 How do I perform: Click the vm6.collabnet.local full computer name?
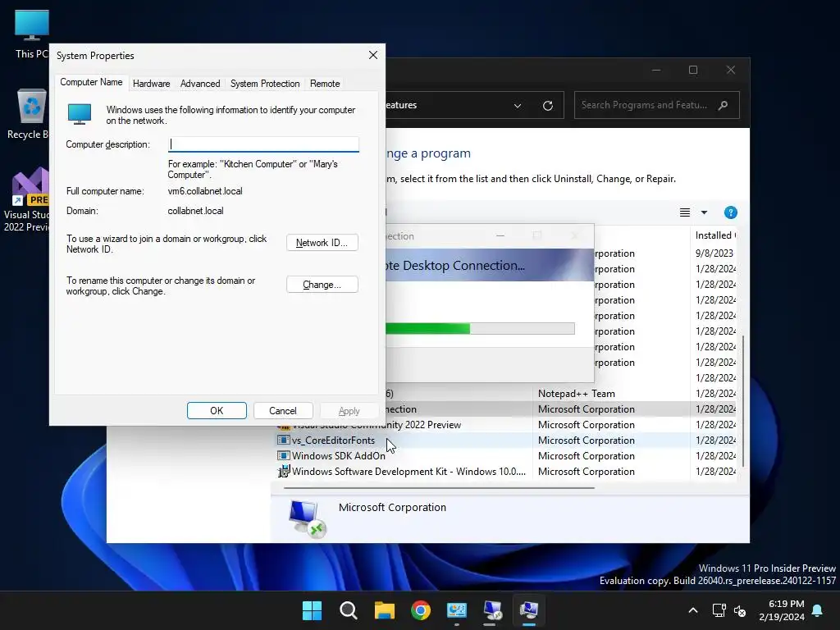pos(204,191)
